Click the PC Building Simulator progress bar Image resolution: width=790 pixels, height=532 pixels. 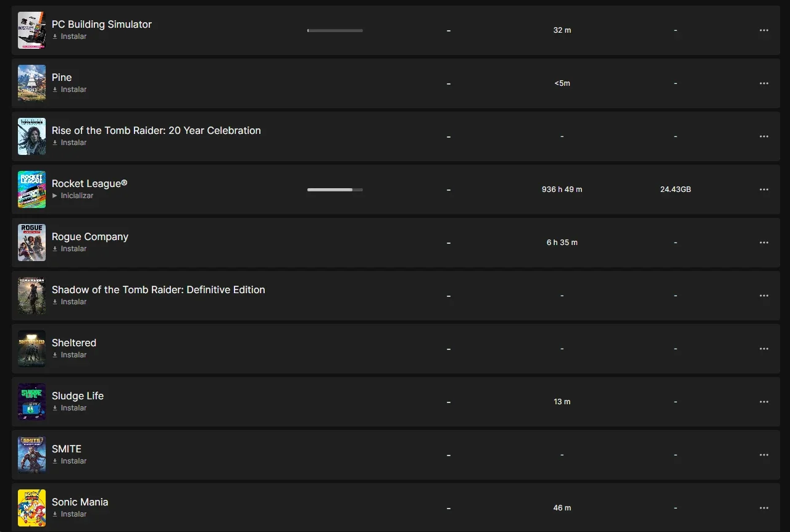pos(335,30)
